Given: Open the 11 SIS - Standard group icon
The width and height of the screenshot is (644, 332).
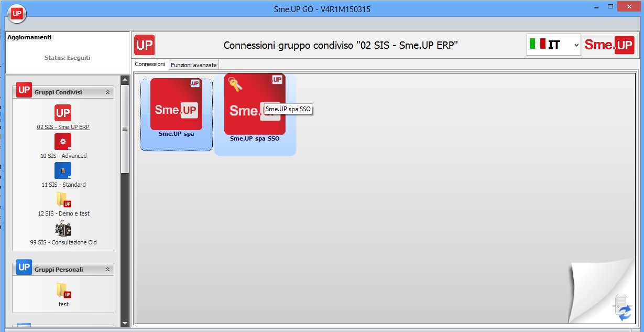Looking at the screenshot, I should (63, 170).
